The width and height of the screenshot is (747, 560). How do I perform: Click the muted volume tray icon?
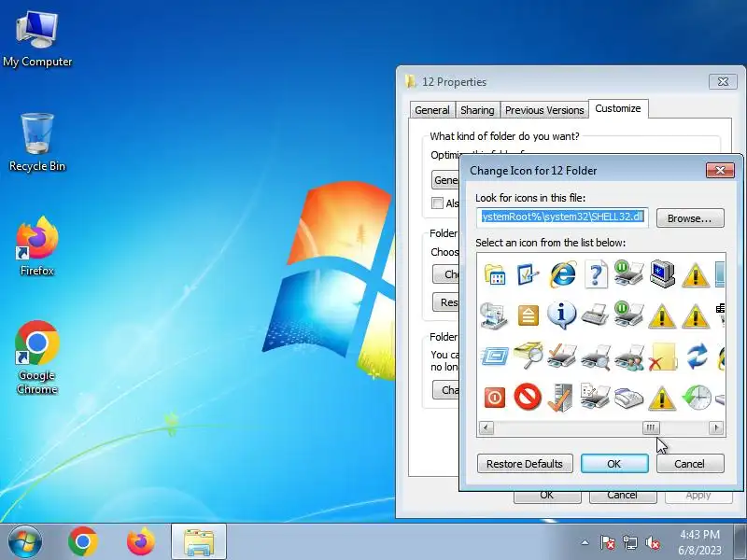point(653,542)
